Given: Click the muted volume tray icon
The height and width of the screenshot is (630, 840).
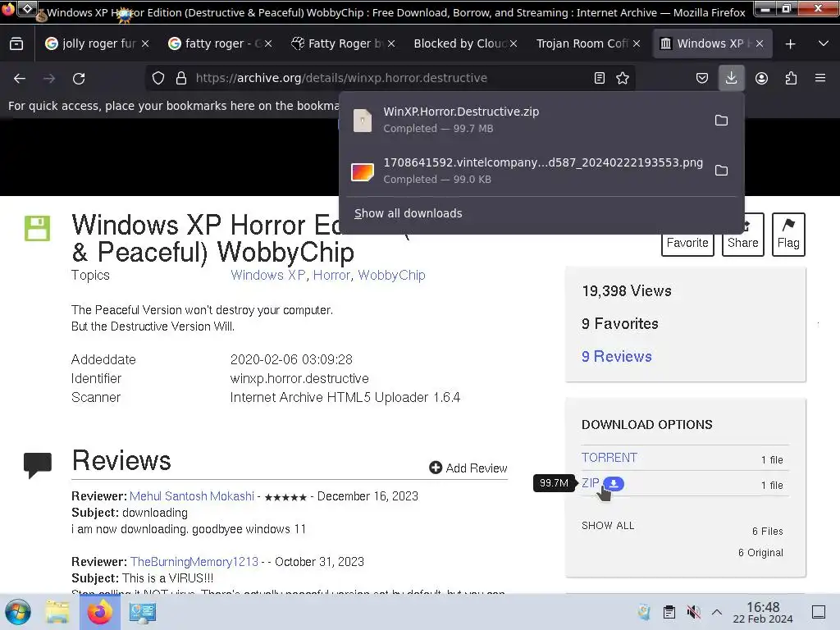Looking at the screenshot, I should point(694,612).
